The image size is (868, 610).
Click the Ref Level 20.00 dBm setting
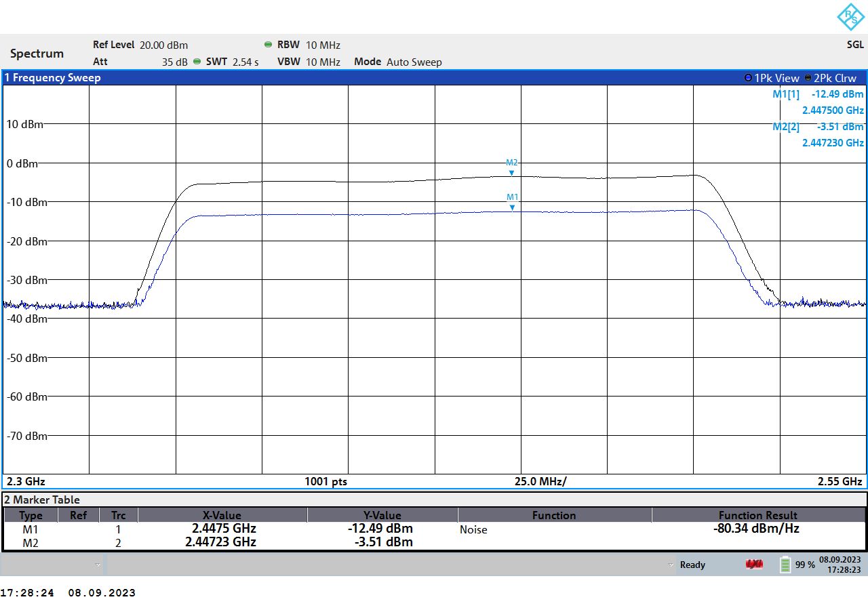(x=140, y=45)
